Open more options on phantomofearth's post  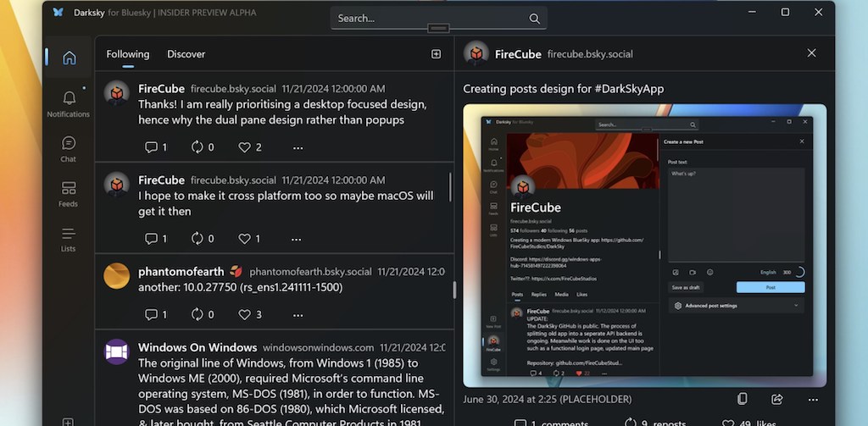click(298, 314)
